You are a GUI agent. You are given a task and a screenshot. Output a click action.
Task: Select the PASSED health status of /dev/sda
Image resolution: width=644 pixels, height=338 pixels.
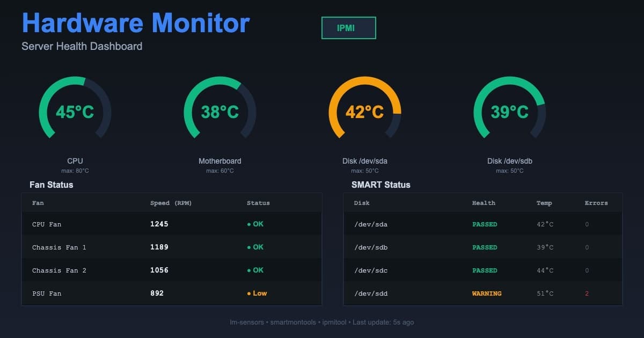tap(485, 224)
